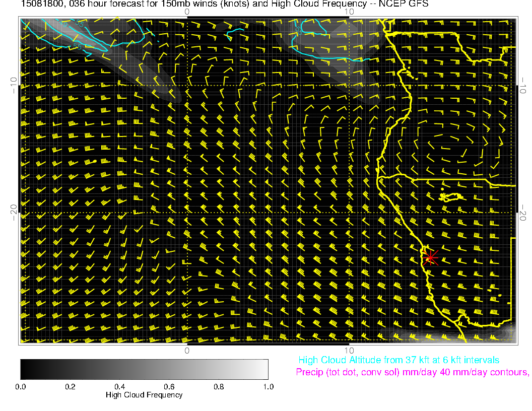Viewport: 532px width, 411px height.
Task: Click the 0.6 tick label on colorbar
Action: click(169, 387)
